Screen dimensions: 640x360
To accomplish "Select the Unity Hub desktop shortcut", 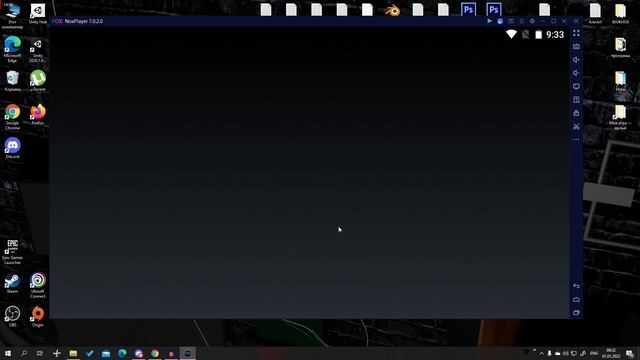I will click(x=38, y=13).
